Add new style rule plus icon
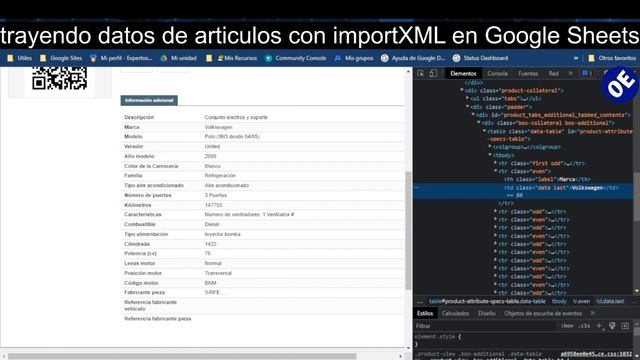640x360 pixels. (x=599, y=326)
